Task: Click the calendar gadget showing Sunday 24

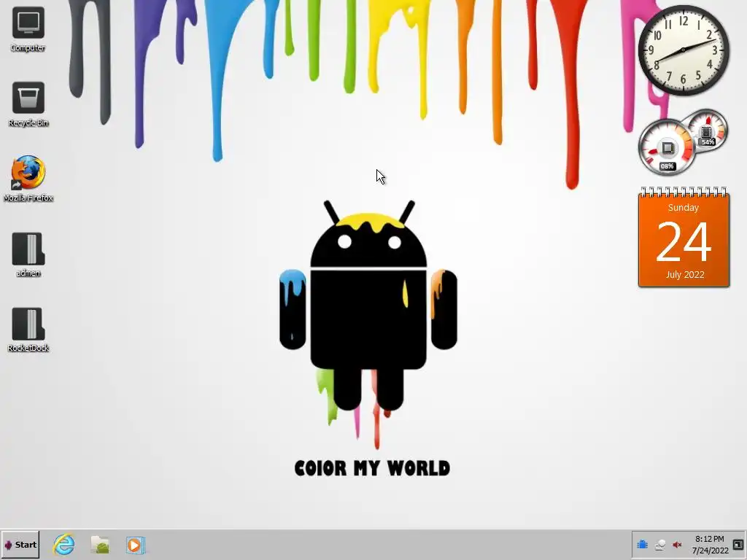Action: point(684,238)
